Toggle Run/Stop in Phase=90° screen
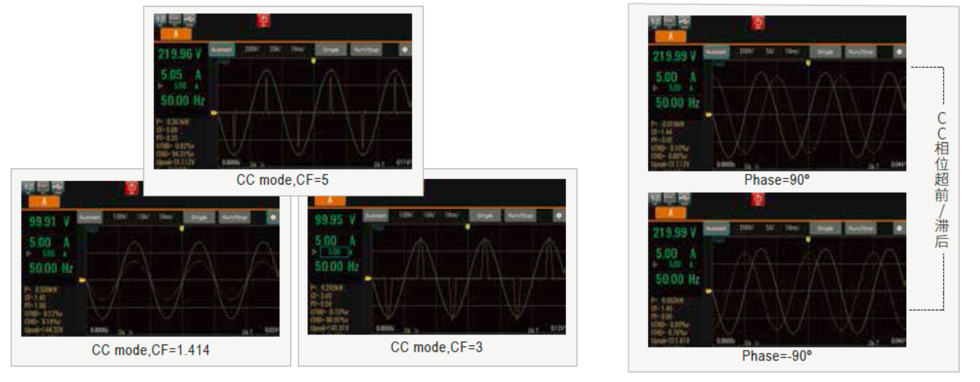Viewport: 980px width, 382px height. click(861, 53)
